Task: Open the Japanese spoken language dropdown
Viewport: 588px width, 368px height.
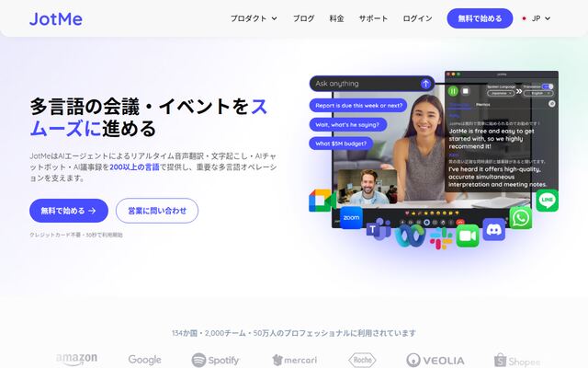Action: pyautogui.click(x=501, y=93)
